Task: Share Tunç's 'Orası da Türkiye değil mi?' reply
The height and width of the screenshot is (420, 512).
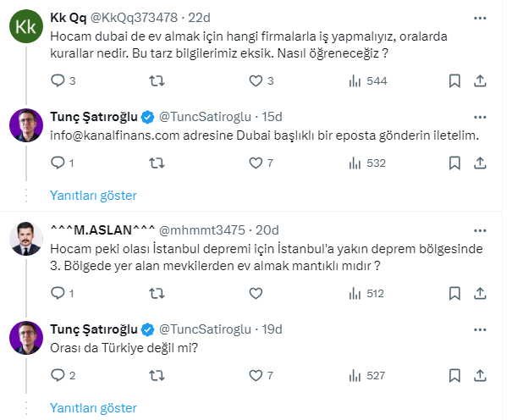Action: [480, 375]
